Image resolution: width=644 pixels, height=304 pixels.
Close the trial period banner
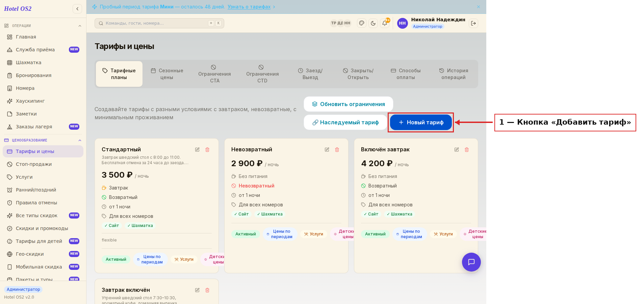tap(479, 7)
